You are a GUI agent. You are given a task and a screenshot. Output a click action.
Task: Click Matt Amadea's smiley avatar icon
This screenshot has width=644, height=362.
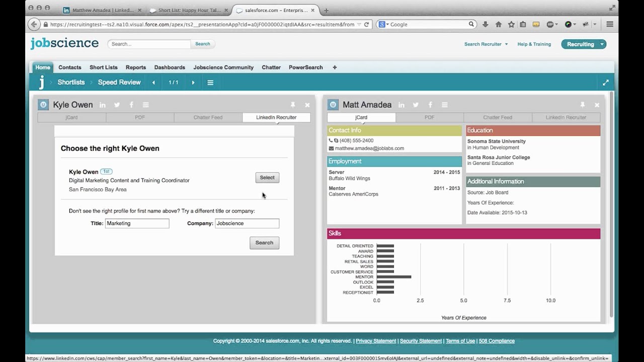[333, 105]
